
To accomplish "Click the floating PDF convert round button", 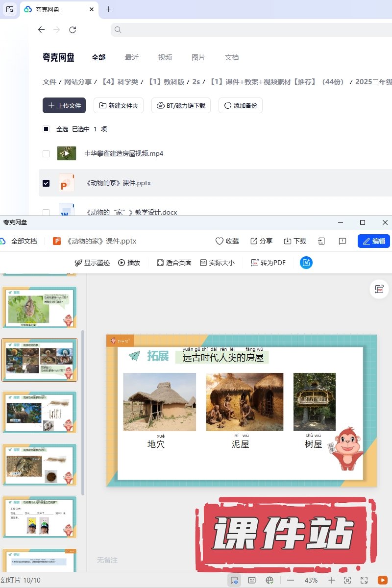I will (x=379, y=289).
